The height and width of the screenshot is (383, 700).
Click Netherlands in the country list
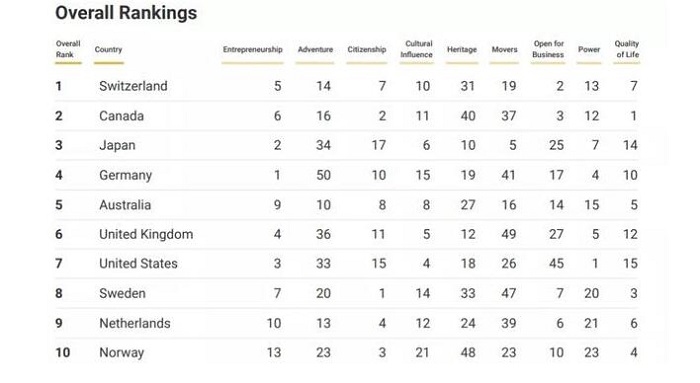coord(135,323)
